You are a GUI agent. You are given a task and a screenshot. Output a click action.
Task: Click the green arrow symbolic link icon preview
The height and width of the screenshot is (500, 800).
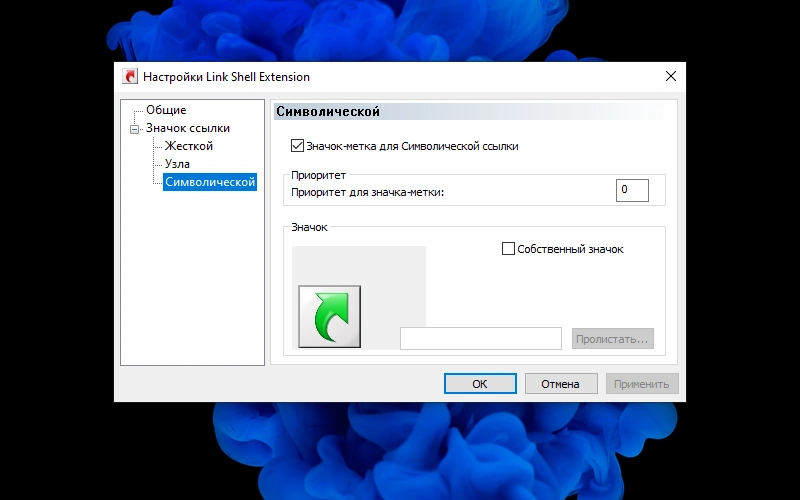click(330, 316)
